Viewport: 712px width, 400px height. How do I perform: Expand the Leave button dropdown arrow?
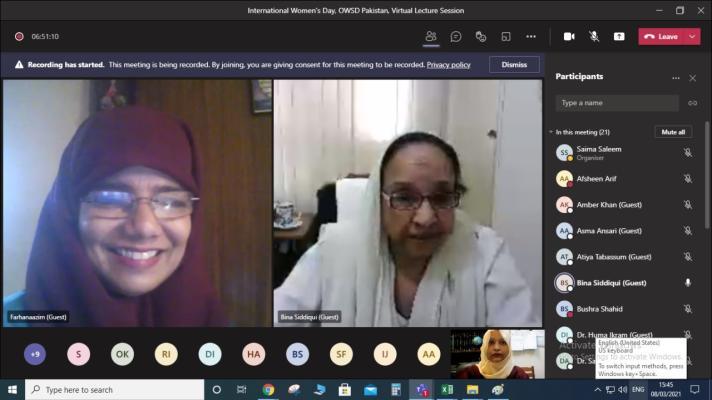692,36
